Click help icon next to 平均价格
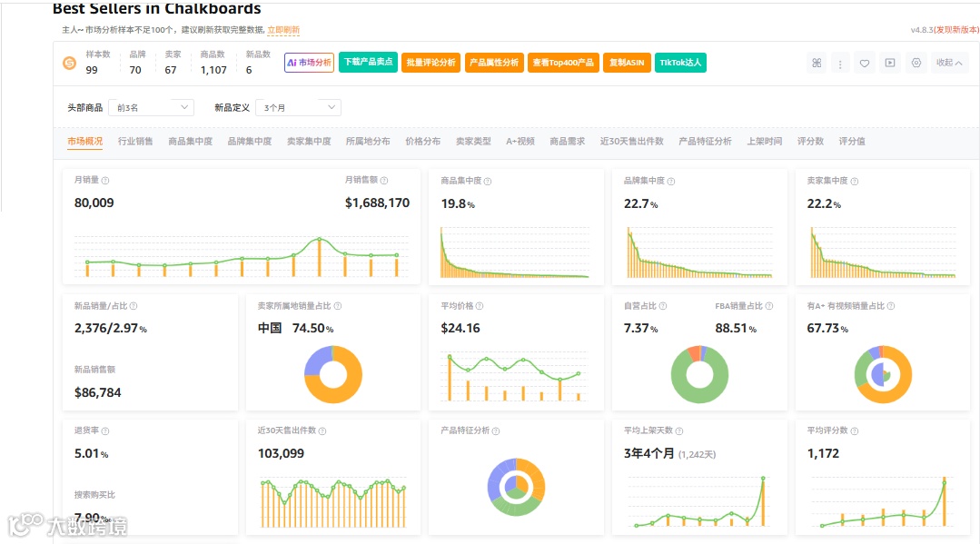The width and height of the screenshot is (980, 544). 480,306
